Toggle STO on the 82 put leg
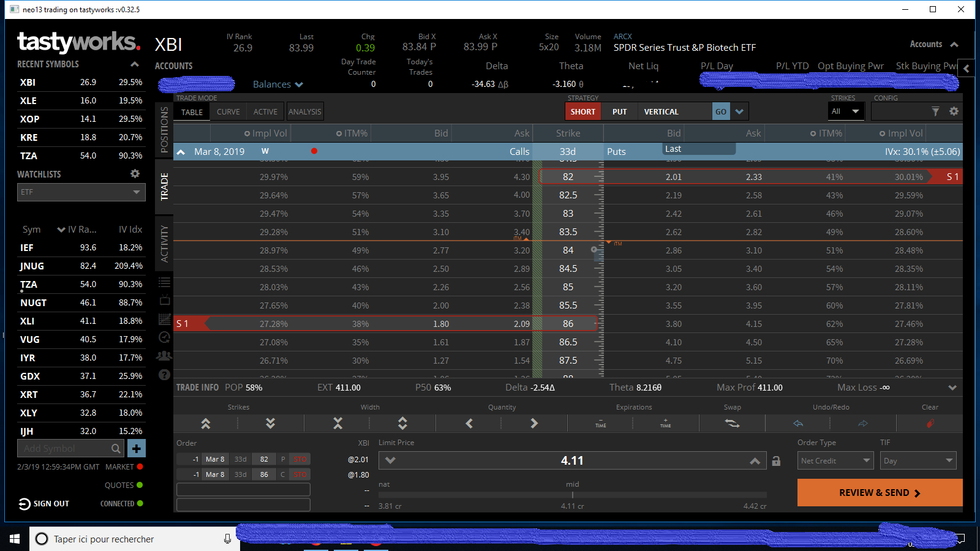Image resolution: width=980 pixels, height=551 pixels. [x=300, y=459]
